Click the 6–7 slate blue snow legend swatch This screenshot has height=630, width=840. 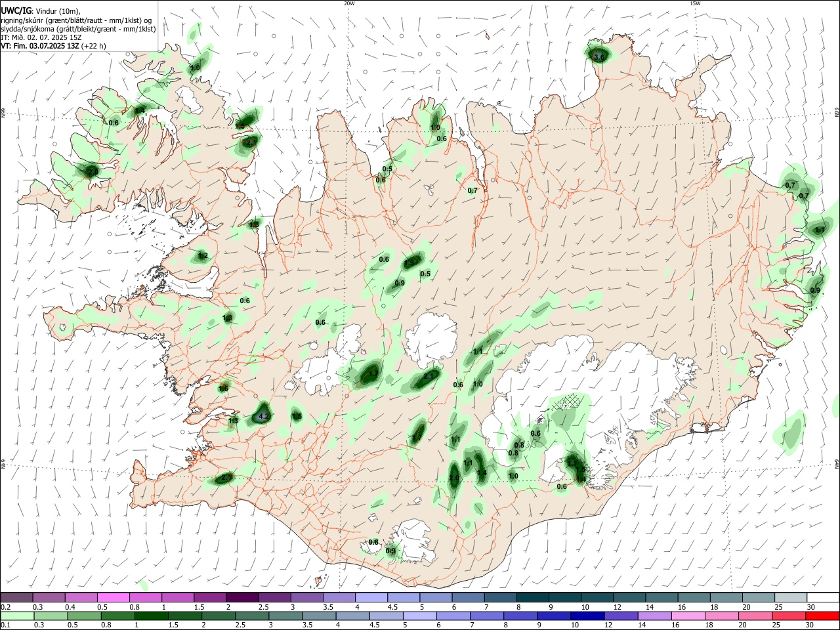(468, 598)
